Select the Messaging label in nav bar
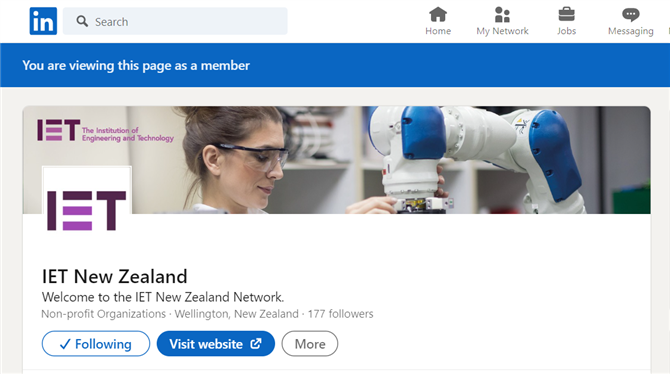This screenshot has height=374, width=670. click(631, 32)
